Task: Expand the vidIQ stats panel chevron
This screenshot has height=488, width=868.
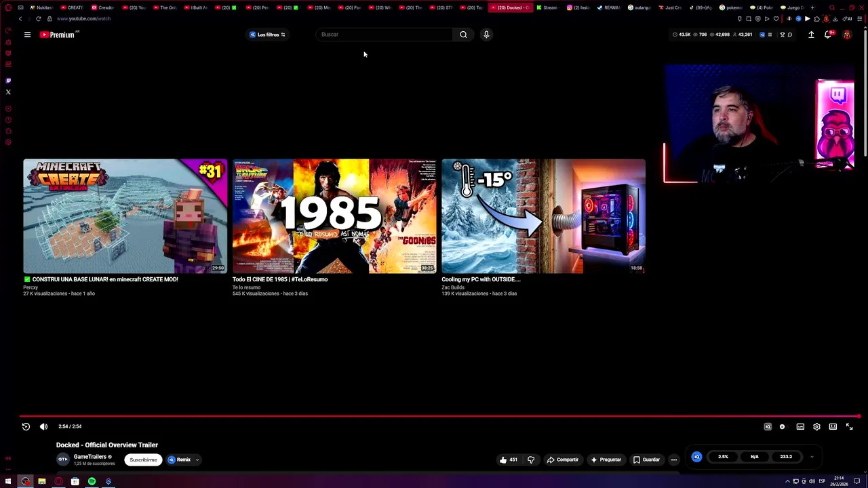Action: pos(812,457)
